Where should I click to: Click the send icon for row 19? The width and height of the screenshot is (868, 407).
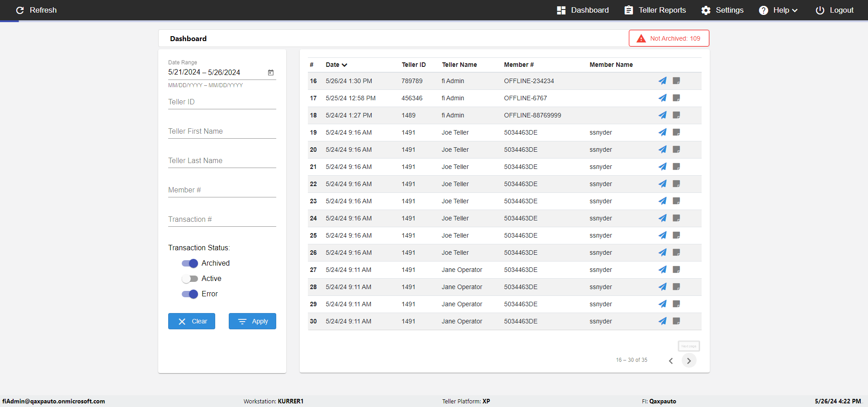pos(662,132)
